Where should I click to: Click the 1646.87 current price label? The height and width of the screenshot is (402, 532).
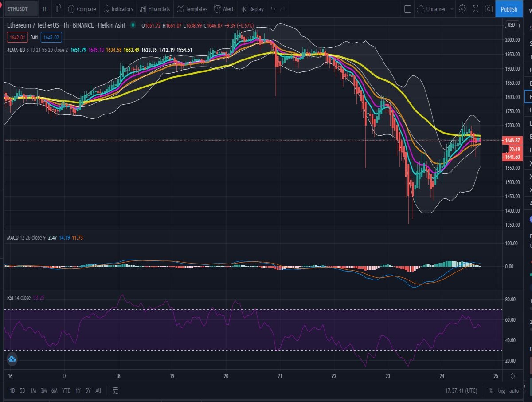point(512,140)
